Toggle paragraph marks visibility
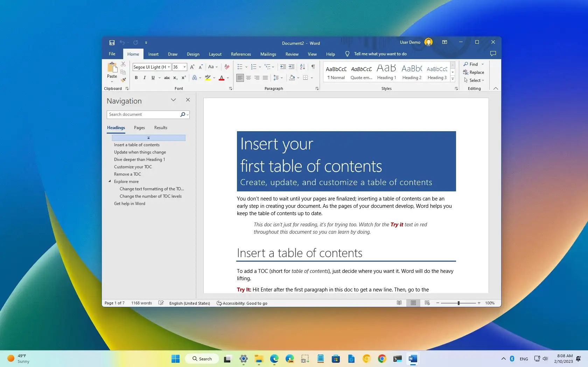Image resolution: width=588 pixels, height=367 pixels. 313,67
